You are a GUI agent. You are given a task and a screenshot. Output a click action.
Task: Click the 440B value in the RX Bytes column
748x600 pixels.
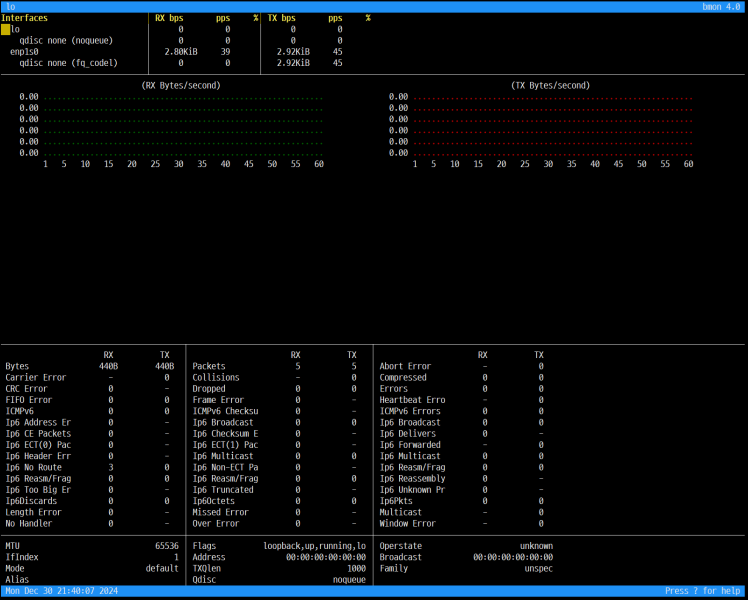(x=108, y=366)
